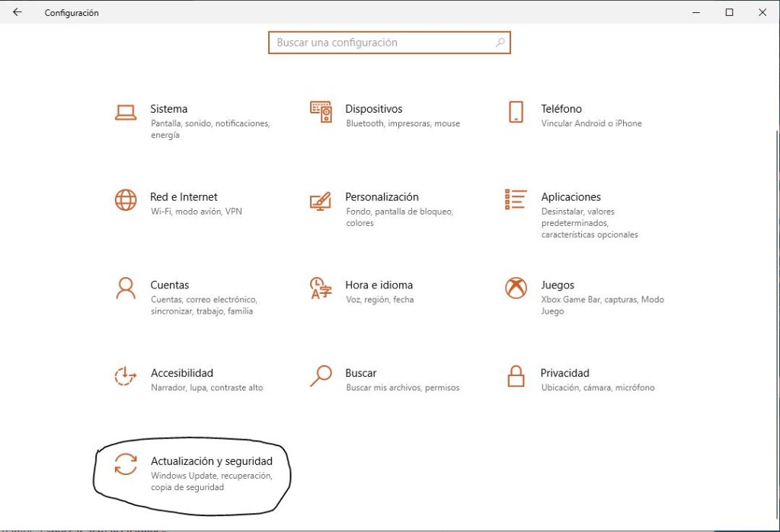Click the Personalización heading
This screenshot has width=780, height=532.
point(382,197)
